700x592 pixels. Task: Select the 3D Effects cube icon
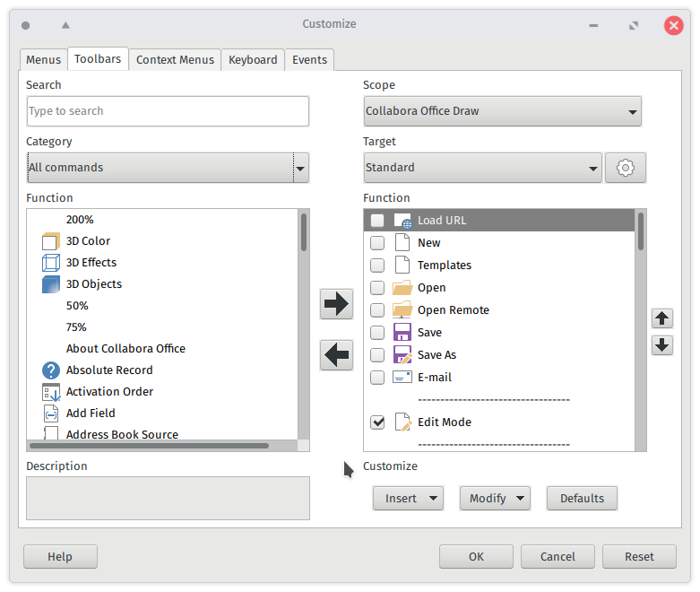tap(50, 263)
